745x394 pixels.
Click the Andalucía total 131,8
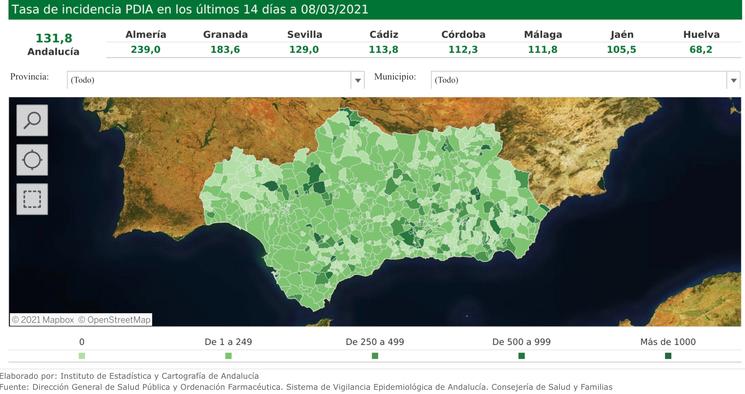[54, 38]
